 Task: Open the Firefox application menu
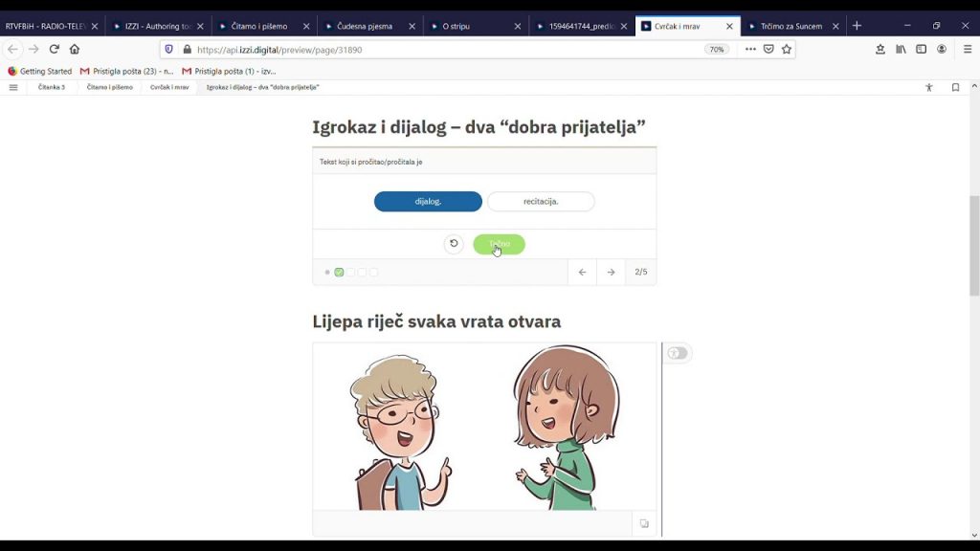(x=966, y=49)
